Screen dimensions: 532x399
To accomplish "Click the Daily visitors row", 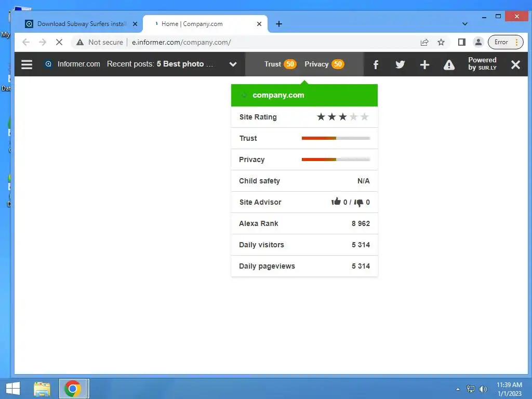I will coord(304,245).
